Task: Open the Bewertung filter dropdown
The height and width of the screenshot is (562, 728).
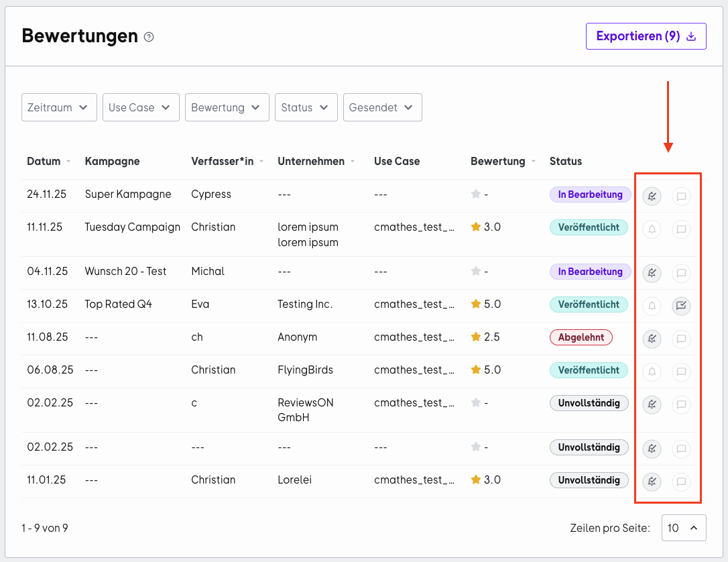Action: coord(227,107)
